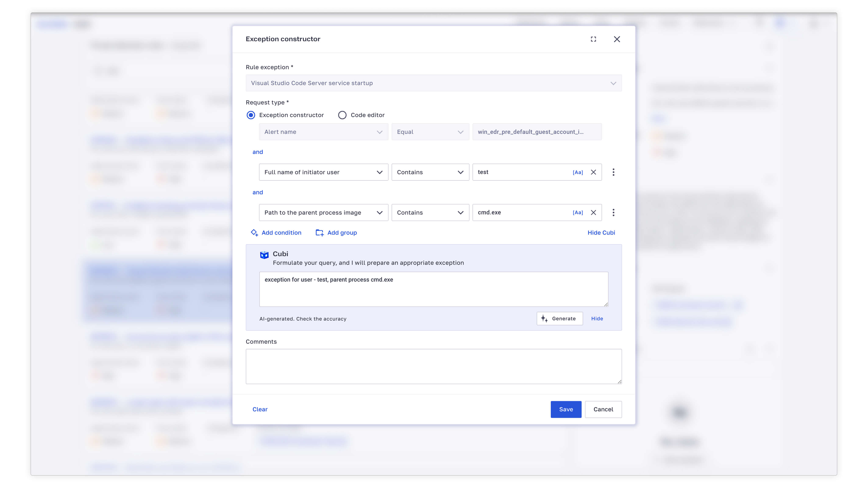Click the first 'and' operator link
Viewport: 868px width, 488px height.
click(x=257, y=152)
